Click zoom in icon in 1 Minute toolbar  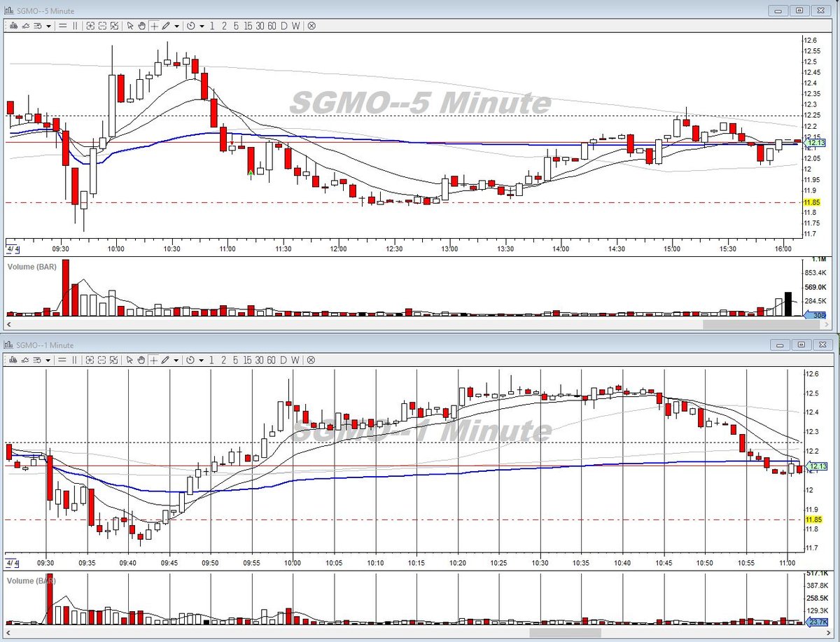tap(90, 360)
